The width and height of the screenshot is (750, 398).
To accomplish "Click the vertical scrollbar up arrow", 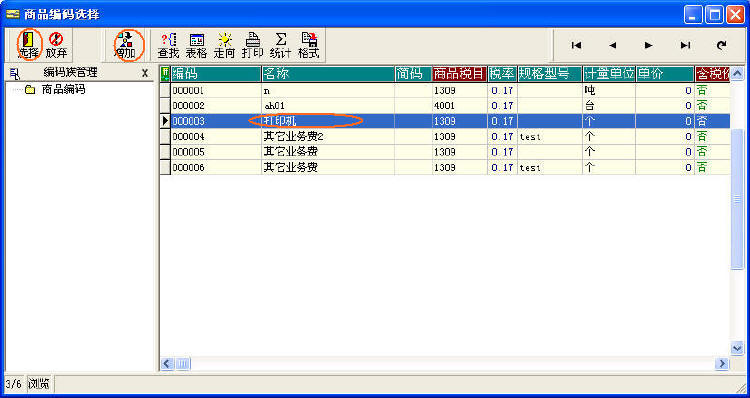I will click(x=737, y=73).
